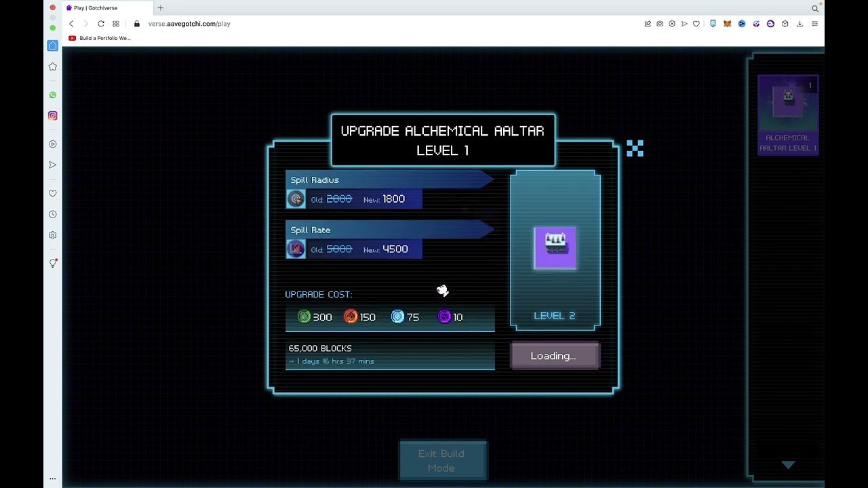This screenshot has height=488, width=868.
Task: Click the Spill Radius target icon
Action: [296, 199]
